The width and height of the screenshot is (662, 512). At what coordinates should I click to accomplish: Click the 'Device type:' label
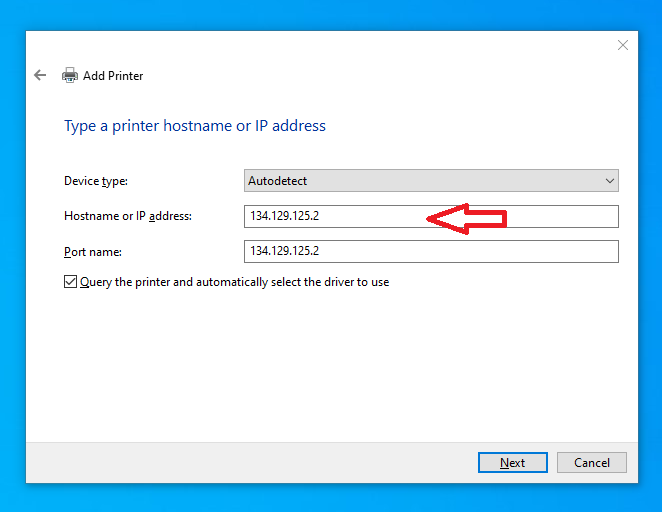(96, 181)
